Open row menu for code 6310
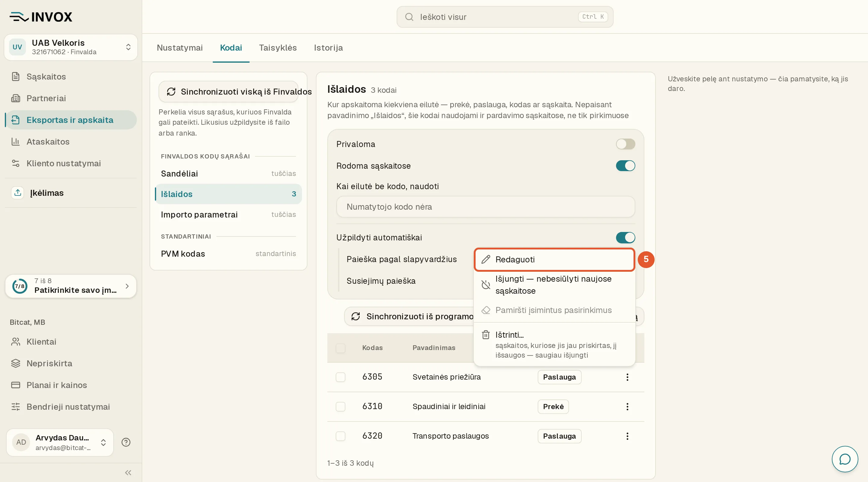Viewport: 868px width, 482px height. pos(627,407)
